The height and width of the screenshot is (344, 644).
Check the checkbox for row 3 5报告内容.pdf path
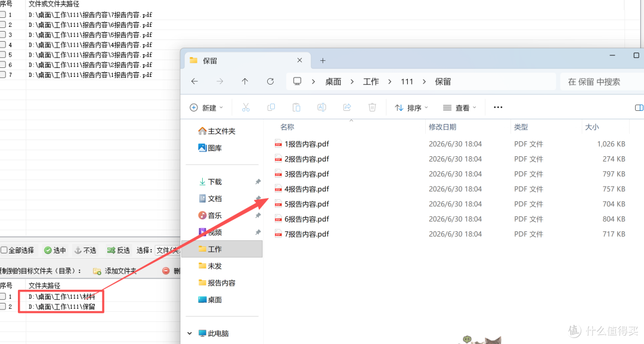coord(3,35)
